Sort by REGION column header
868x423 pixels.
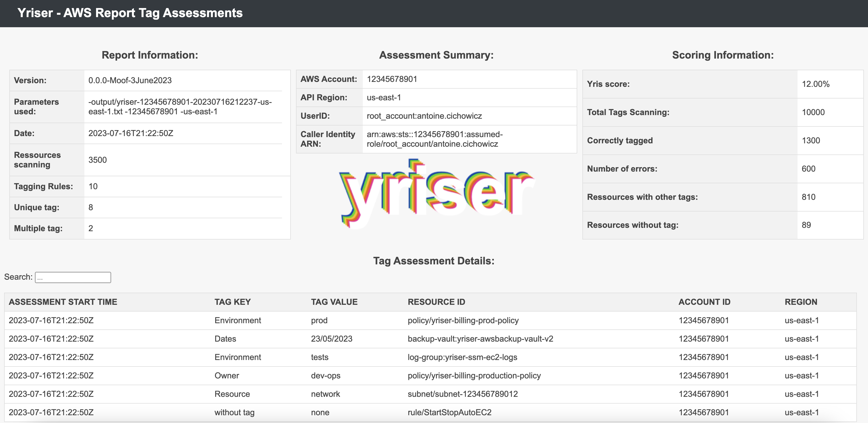[x=801, y=302]
